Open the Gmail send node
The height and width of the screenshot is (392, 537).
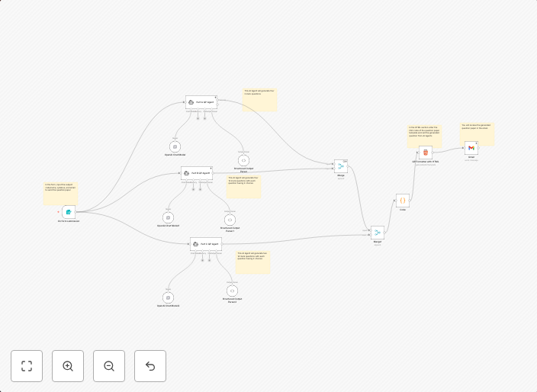tap(471, 148)
